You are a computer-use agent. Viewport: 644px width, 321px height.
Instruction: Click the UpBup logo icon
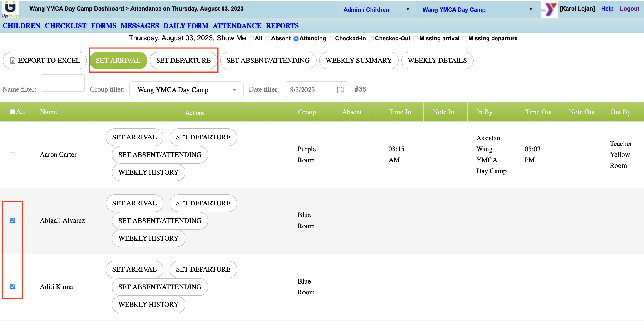(x=10, y=9)
